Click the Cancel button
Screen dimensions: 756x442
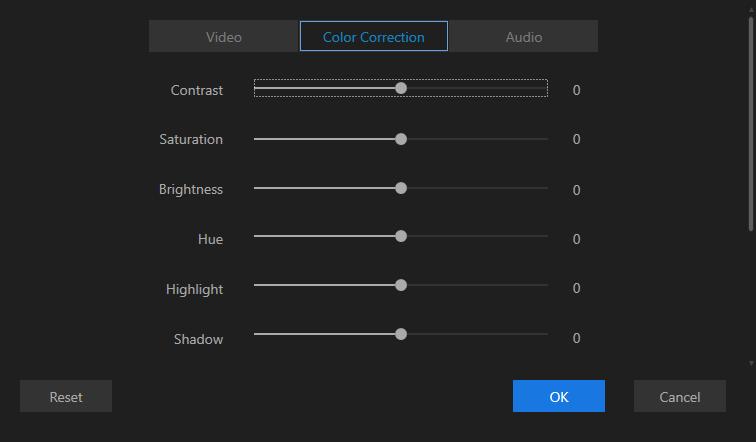pyautogui.click(x=679, y=396)
